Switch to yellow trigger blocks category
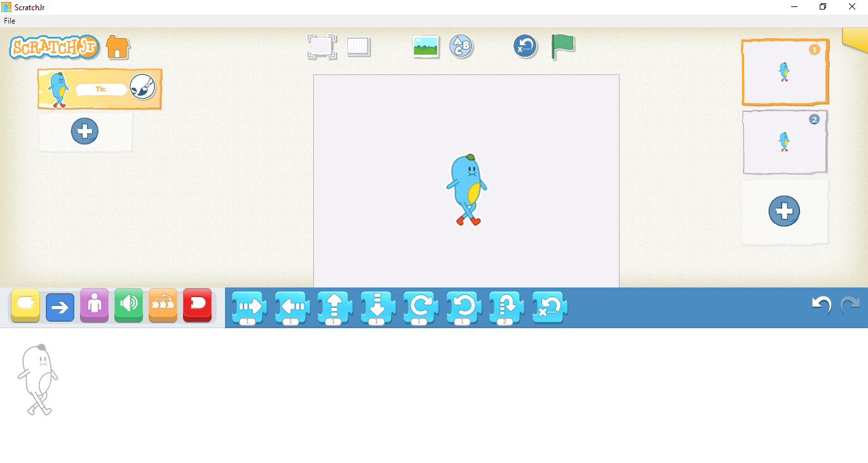Image resolution: width=868 pixels, height=463 pixels. tap(25, 306)
